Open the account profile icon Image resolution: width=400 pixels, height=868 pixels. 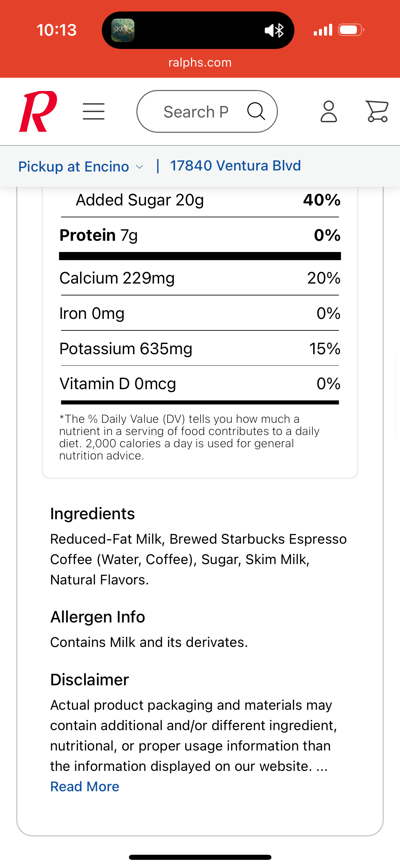(x=328, y=111)
